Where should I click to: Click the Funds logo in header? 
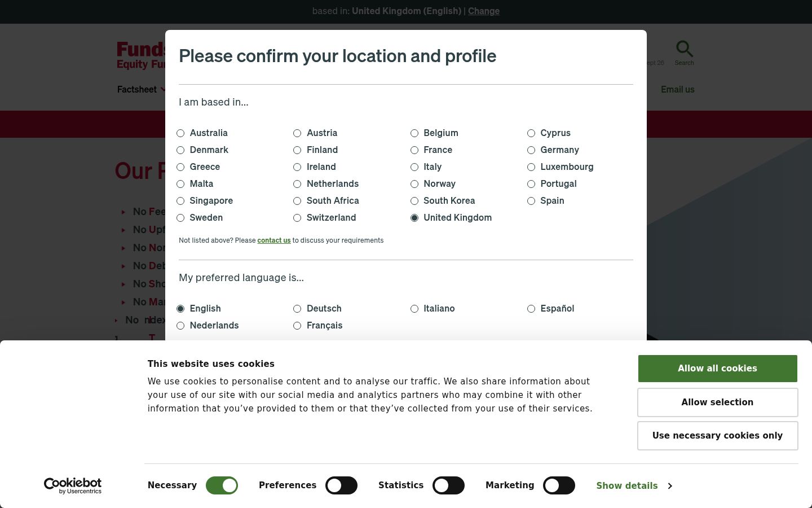[x=141, y=55]
